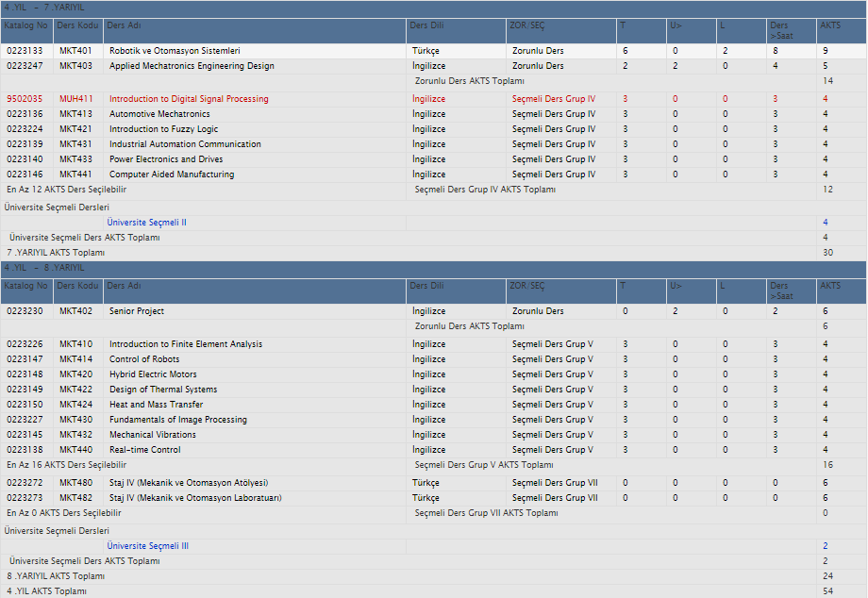Click course code MKT413

pyautogui.click(x=75, y=114)
